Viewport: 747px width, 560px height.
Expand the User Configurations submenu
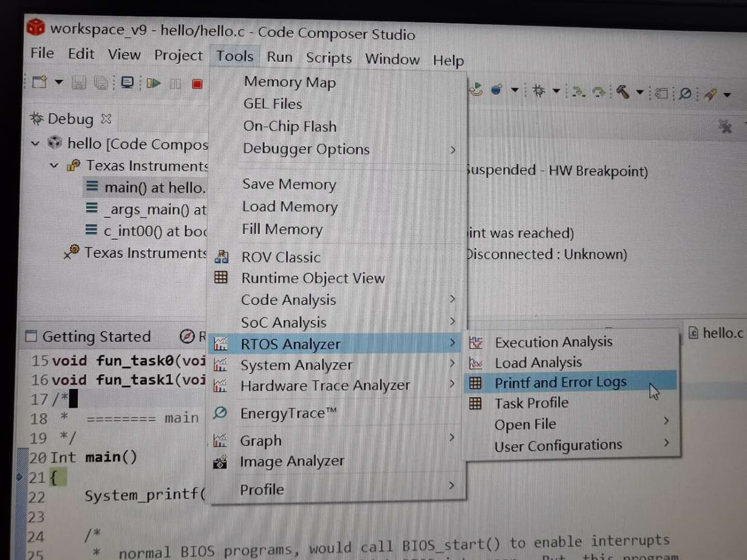pos(666,445)
